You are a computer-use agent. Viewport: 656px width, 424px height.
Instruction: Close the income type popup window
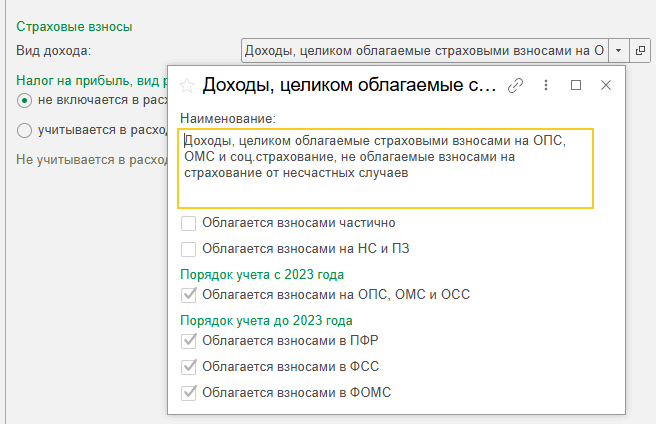[x=606, y=85]
